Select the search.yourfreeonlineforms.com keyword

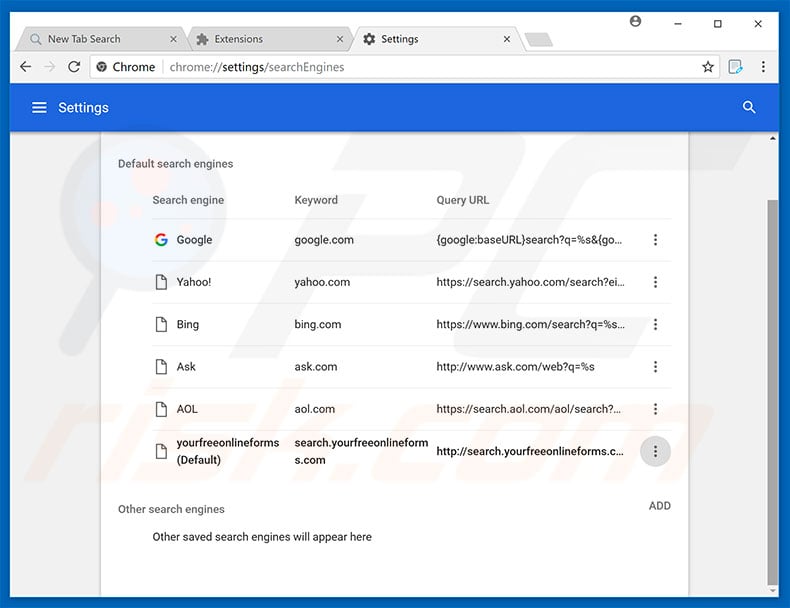pyautogui.click(x=361, y=451)
